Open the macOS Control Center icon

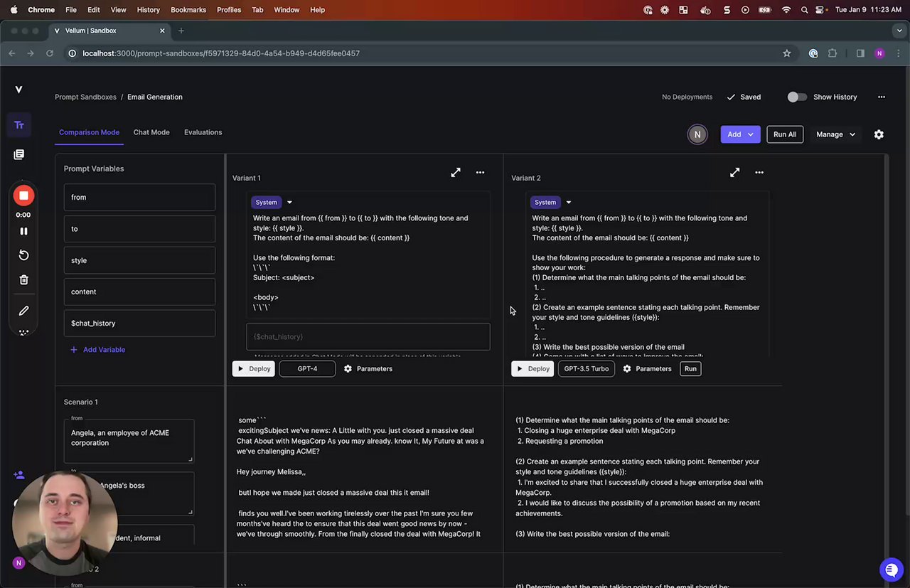click(820, 10)
